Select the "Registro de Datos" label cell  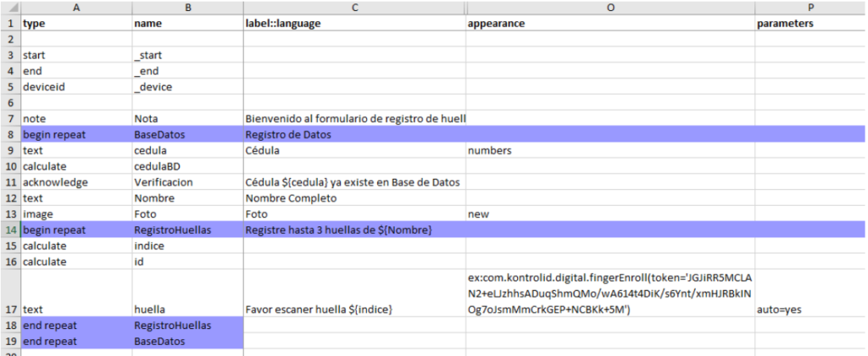pyautogui.click(x=353, y=134)
